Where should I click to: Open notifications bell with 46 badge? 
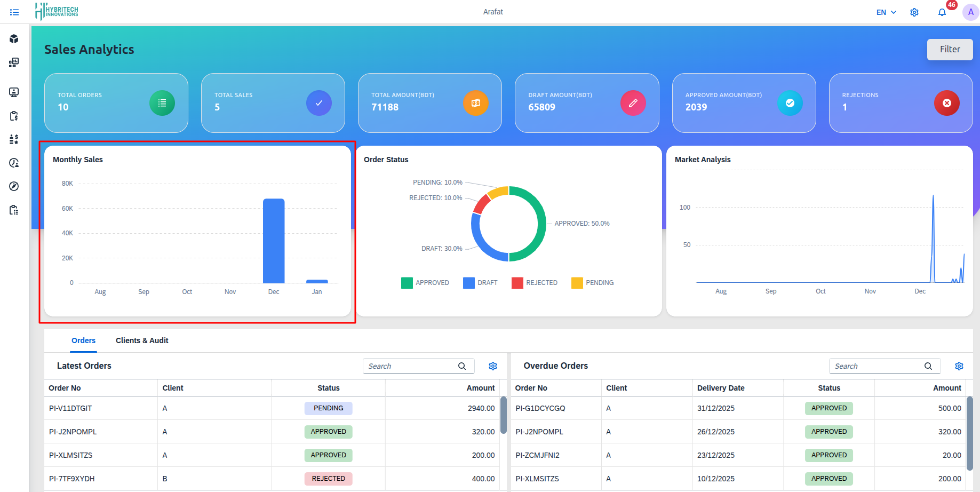pos(942,12)
